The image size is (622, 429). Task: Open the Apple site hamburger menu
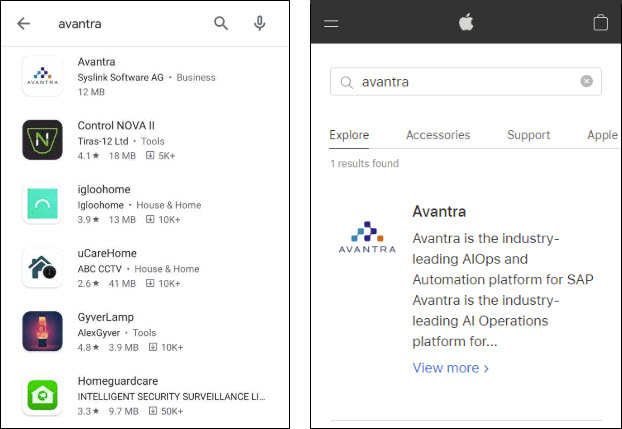coord(331,23)
